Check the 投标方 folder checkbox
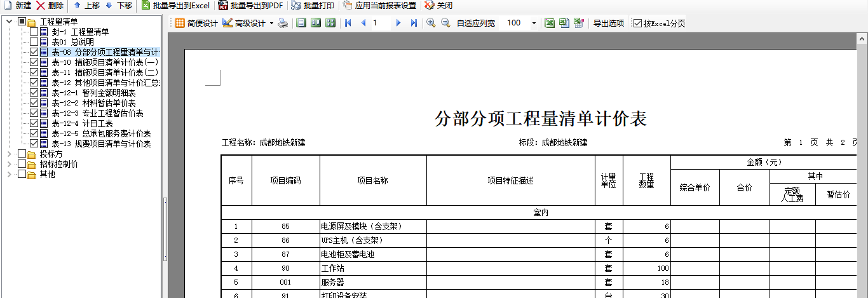868x298 pixels. (x=22, y=154)
